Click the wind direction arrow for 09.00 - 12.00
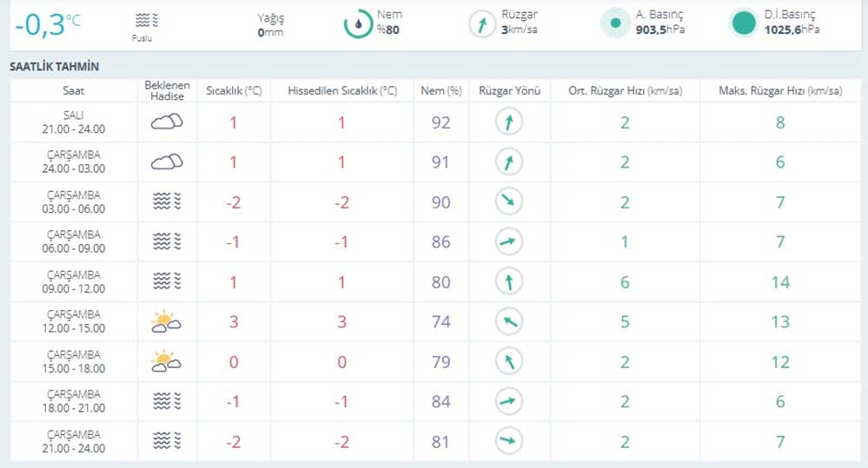This screenshot has height=468, width=868. (509, 282)
